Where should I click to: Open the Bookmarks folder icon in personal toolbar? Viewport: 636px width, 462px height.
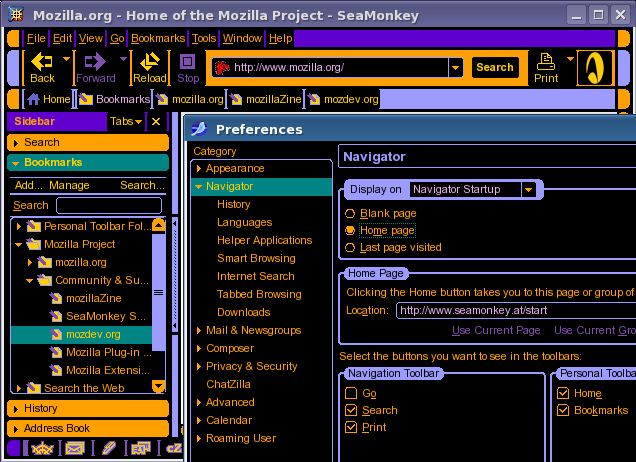click(86, 99)
